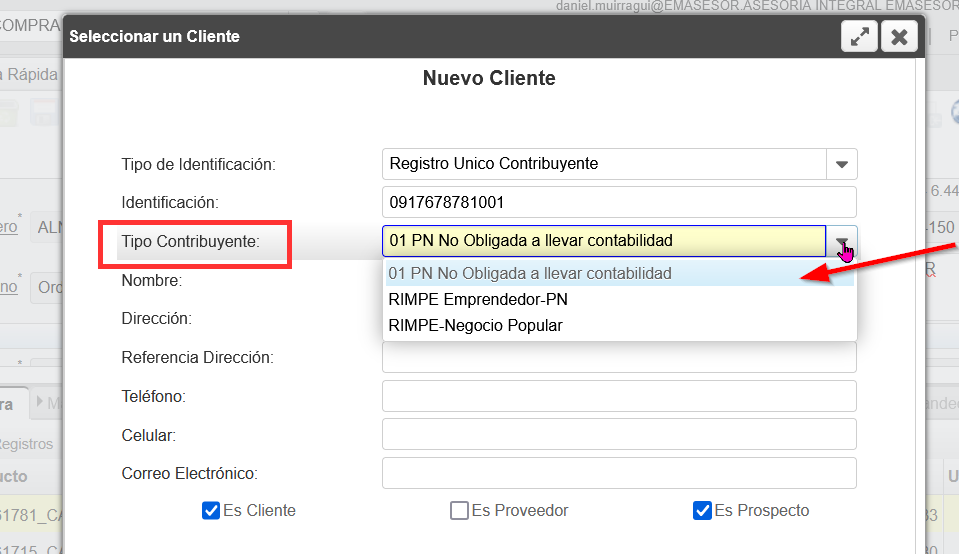Toggle the Es Prospecto checkbox

click(x=702, y=511)
